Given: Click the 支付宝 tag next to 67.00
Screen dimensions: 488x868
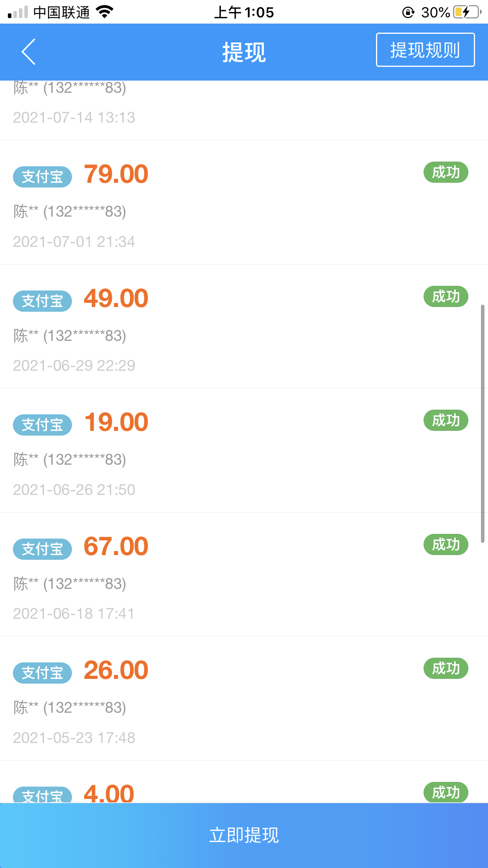Looking at the screenshot, I should (42, 549).
